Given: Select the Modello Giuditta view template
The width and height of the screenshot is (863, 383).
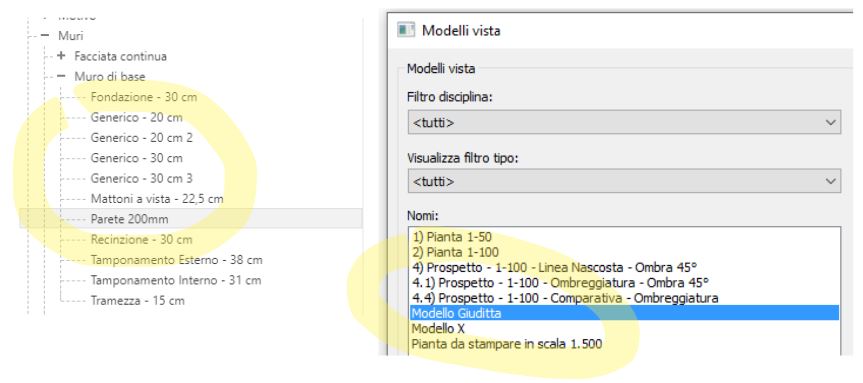Looking at the screenshot, I should 624,313.
